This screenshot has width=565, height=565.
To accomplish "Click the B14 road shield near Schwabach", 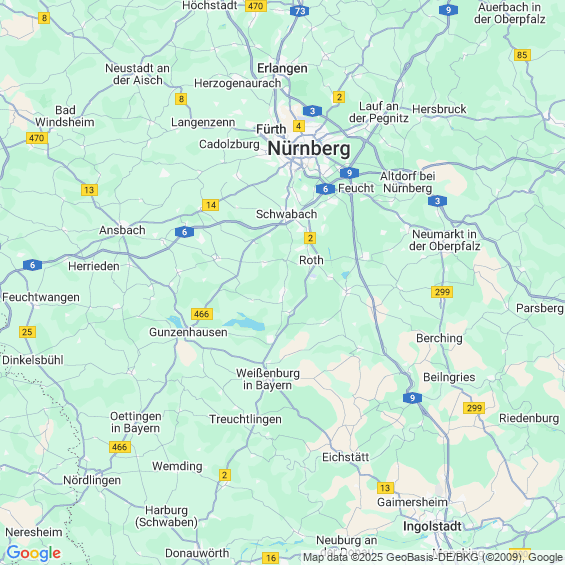I will pyautogui.click(x=211, y=205).
